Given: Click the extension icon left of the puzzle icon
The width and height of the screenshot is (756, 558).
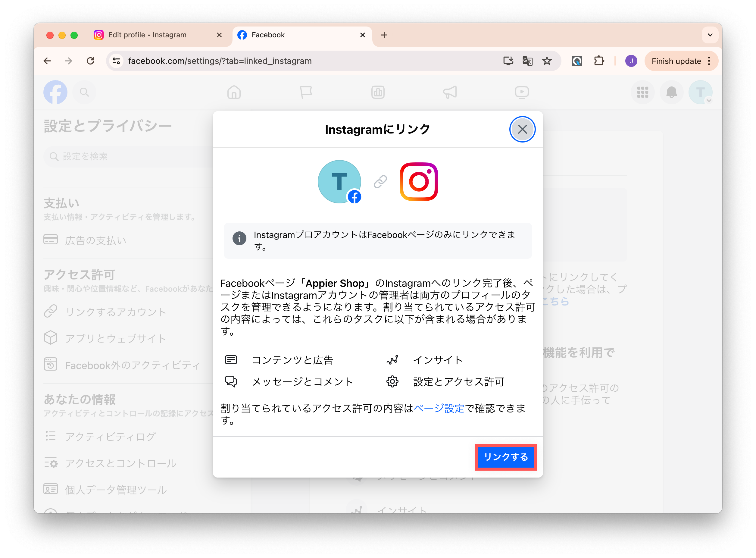Looking at the screenshot, I should [x=577, y=61].
